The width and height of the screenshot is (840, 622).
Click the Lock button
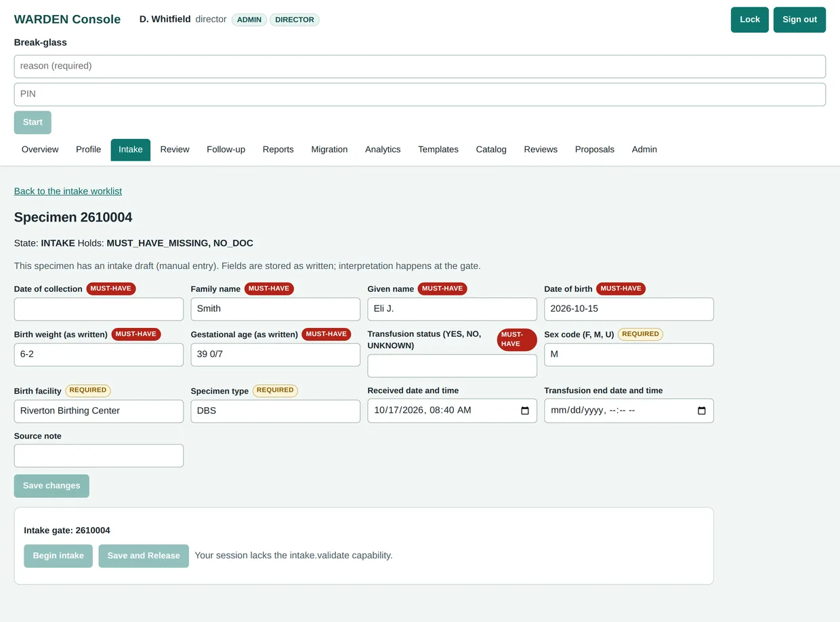tap(750, 20)
